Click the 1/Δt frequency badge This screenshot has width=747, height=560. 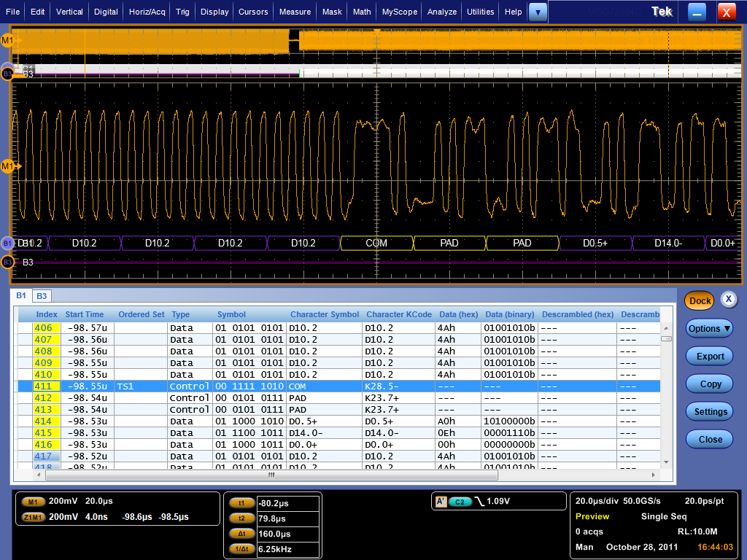click(x=241, y=548)
